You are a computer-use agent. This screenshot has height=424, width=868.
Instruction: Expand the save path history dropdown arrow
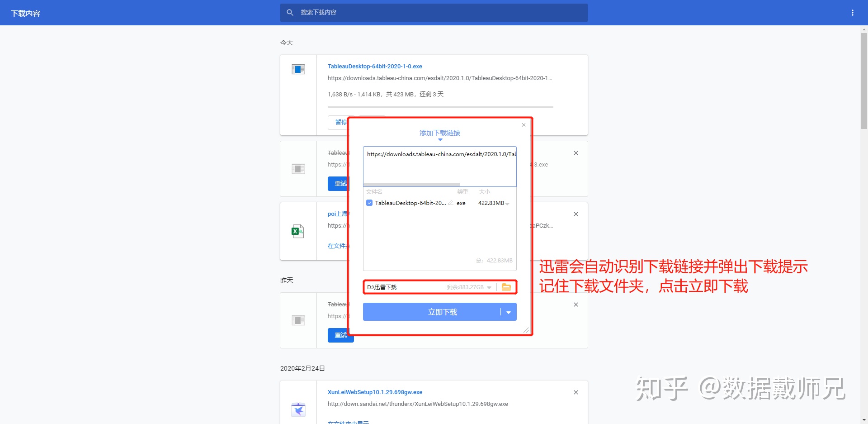(x=489, y=288)
